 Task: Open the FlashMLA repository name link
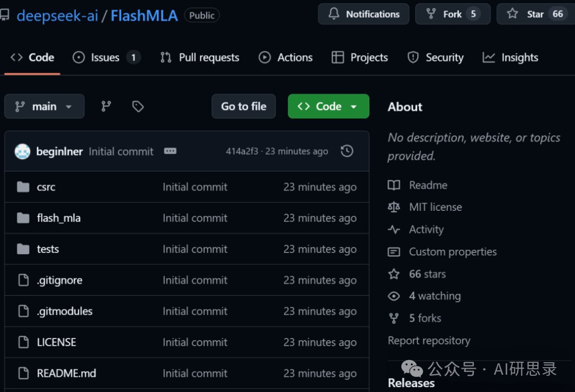click(144, 15)
